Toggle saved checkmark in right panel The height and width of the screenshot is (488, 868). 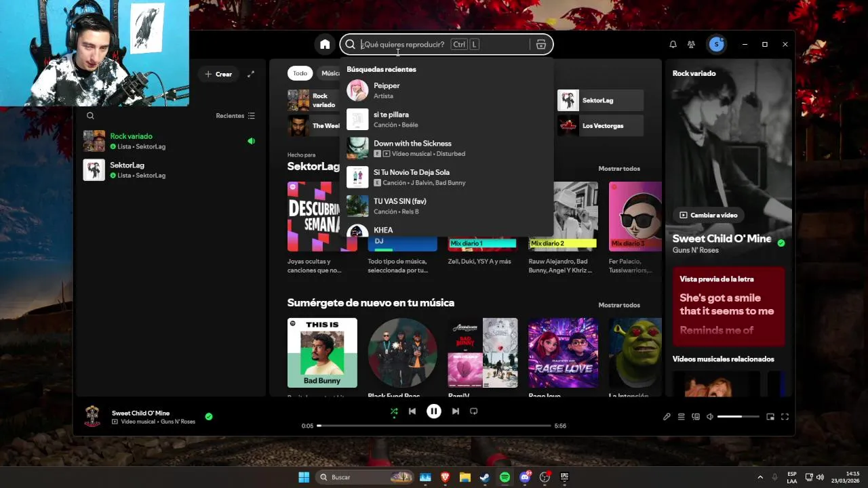[781, 243]
